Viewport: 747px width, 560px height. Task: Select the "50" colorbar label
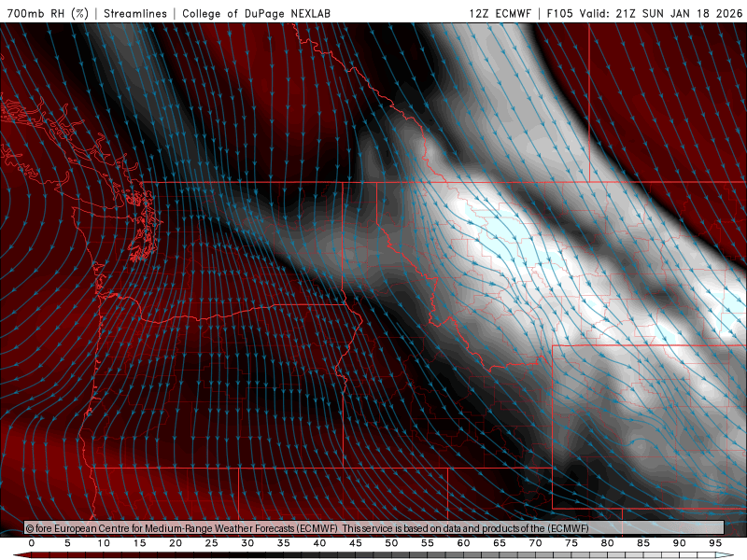click(391, 543)
